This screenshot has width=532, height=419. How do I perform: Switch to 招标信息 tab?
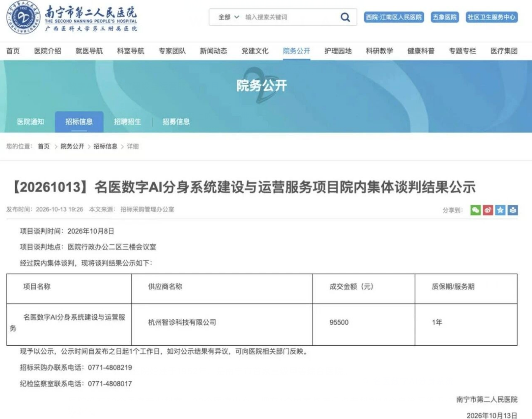click(79, 122)
